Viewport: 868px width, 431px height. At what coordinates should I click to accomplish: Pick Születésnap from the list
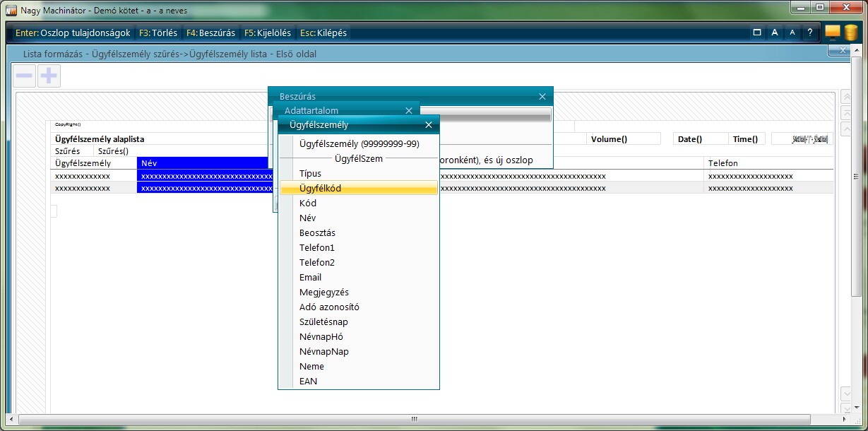tap(323, 321)
